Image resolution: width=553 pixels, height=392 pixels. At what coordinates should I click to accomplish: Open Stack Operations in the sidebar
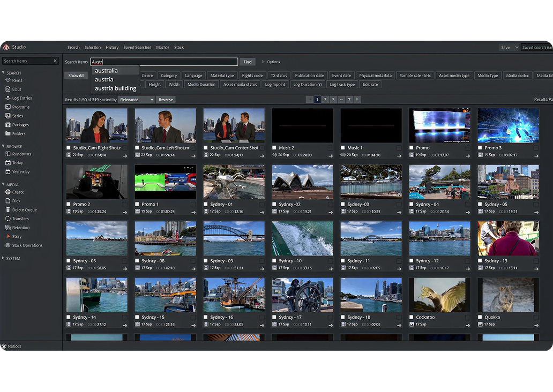[x=27, y=245]
